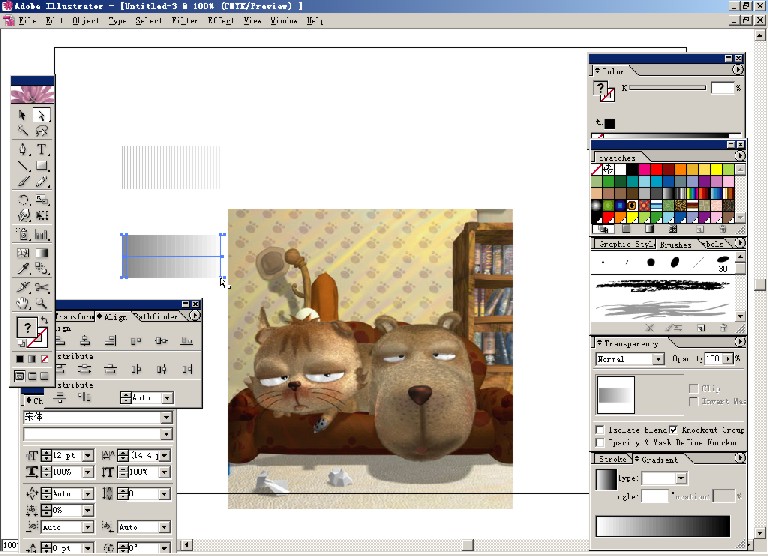768x556 pixels.
Task: Open the File menu
Action: (27, 21)
